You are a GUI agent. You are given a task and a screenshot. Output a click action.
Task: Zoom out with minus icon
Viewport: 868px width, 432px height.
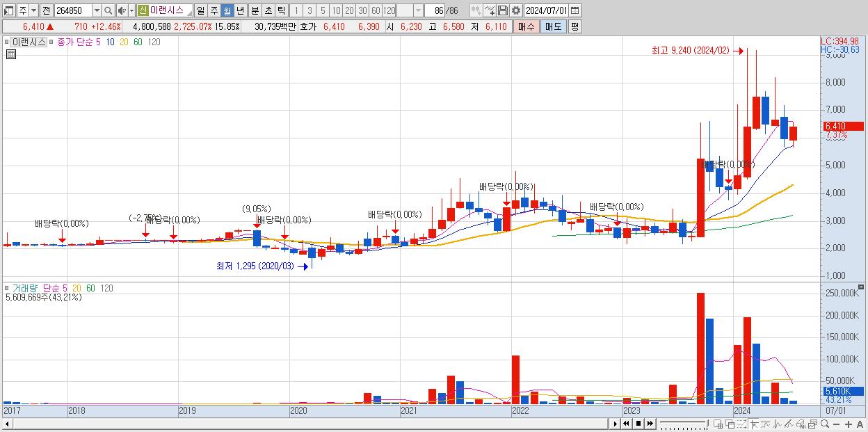tap(836, 424)
